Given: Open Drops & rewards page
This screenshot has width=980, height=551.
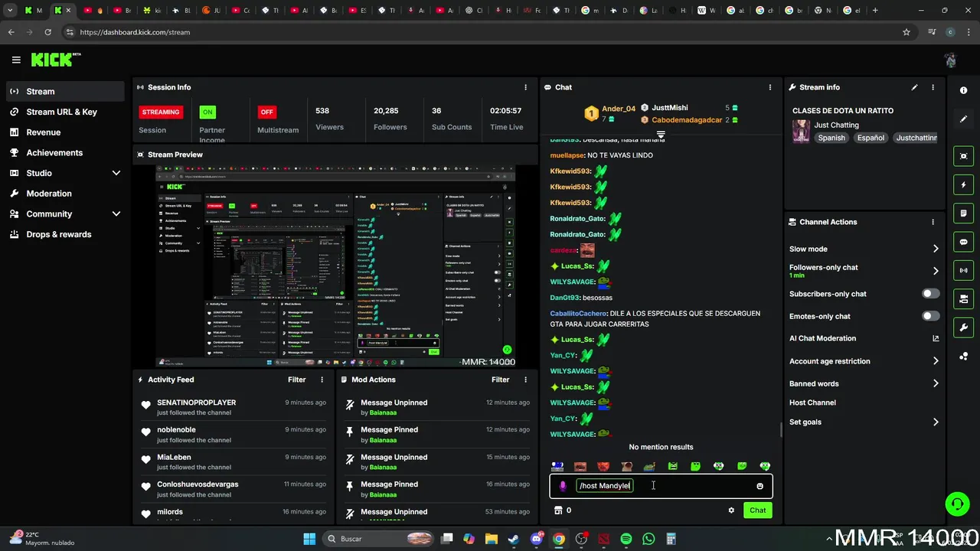Looking at the screenshot, I should [65, 234].
